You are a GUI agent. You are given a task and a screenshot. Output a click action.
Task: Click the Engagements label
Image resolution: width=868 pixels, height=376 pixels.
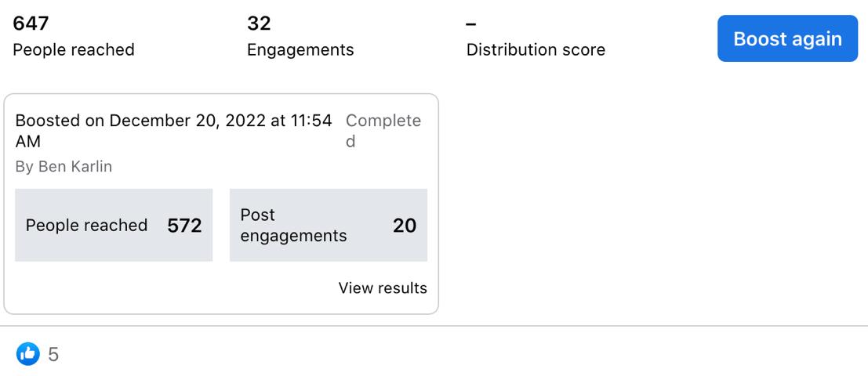click(x=300, y=50)
